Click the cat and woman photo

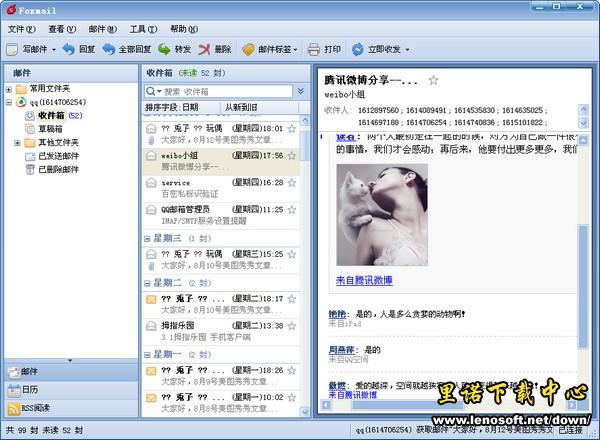pyautogui.click(x=382, y=215)
